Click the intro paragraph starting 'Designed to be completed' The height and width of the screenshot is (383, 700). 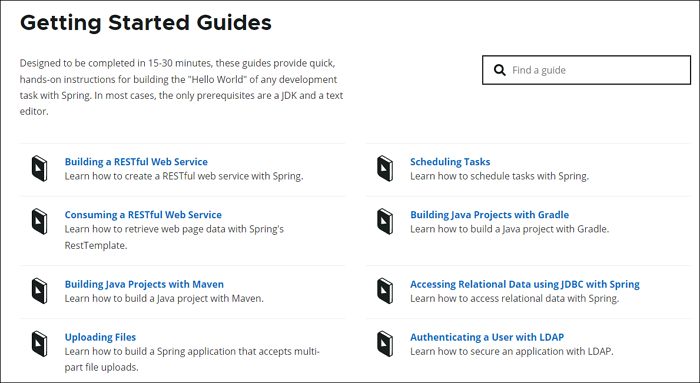(x=181, y=87)
